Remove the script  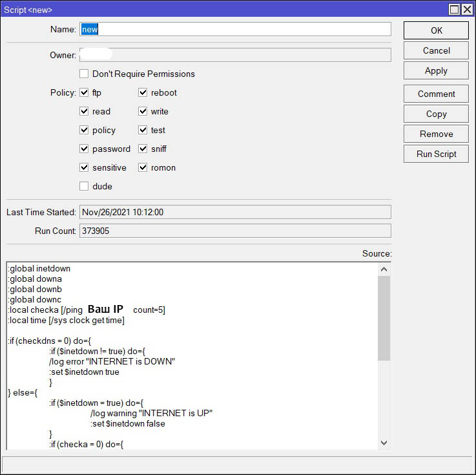click(436, 134)
